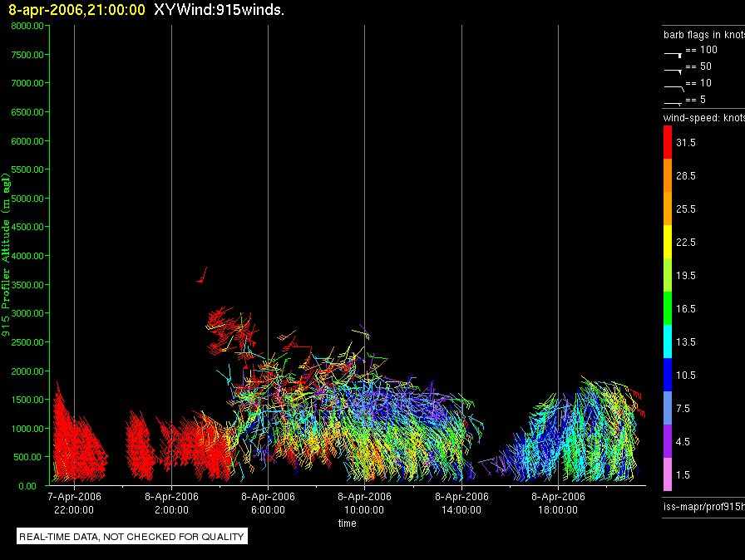This screenshot has width=745, height=560.
Task: Click the isolated red wind barb near 3500 m
Action: click(x=202, y=276)
